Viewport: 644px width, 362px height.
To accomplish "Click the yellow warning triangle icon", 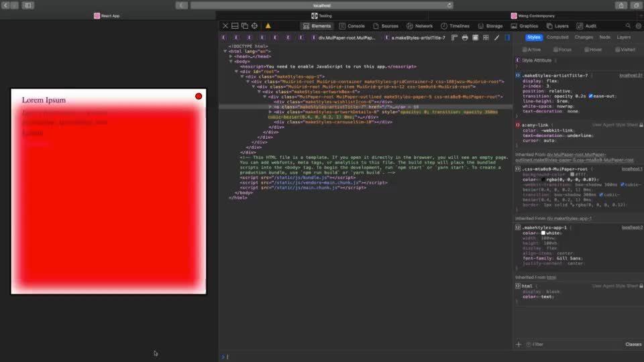I will pyautogui.click(x=268, y=26).
